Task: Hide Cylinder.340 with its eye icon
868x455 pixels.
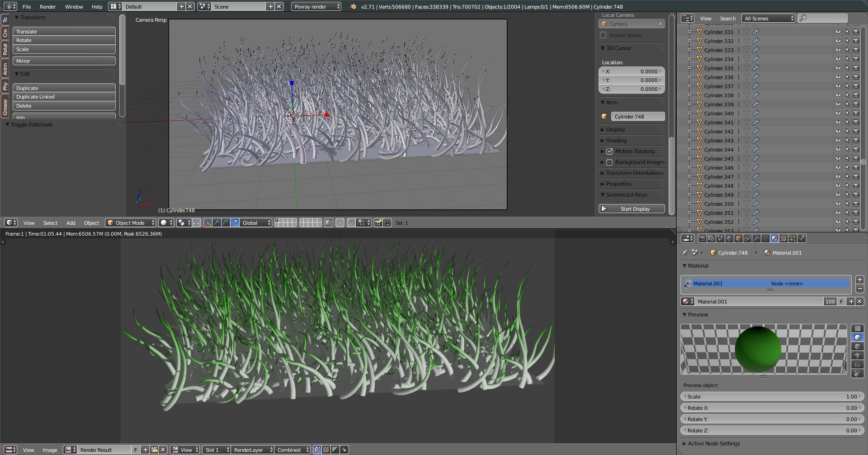Action: click(x=838, y=114)
